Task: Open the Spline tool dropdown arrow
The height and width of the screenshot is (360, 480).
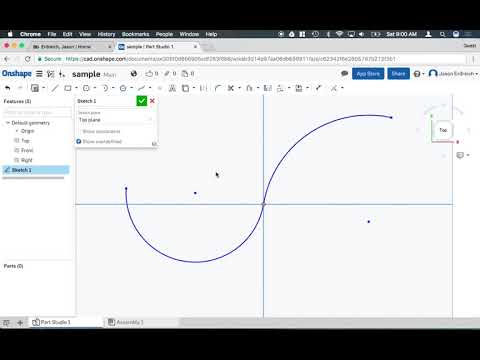Action: coord(150,88)
